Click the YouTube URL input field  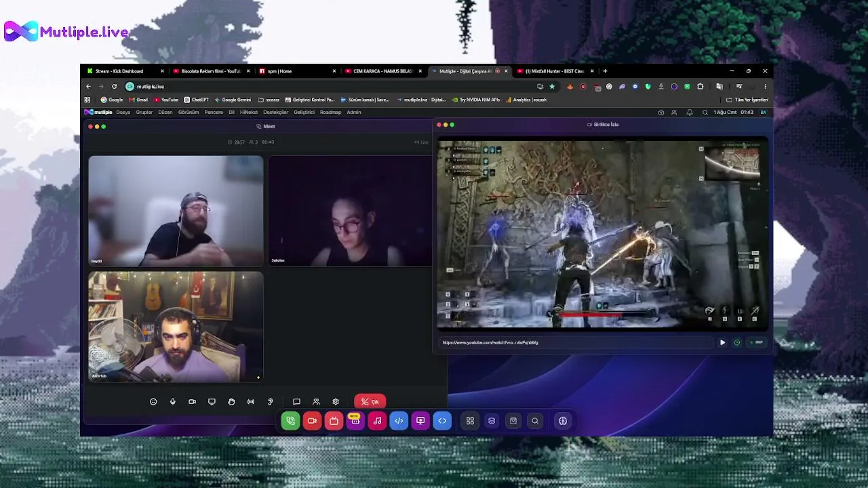575,342
